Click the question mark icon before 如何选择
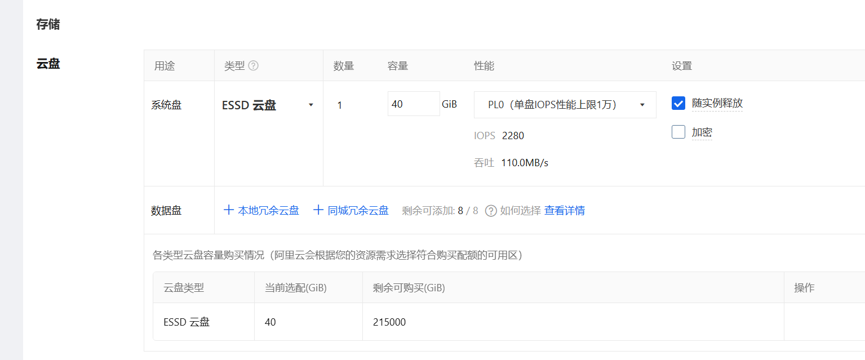865x360 pixels. click(491, 211)
